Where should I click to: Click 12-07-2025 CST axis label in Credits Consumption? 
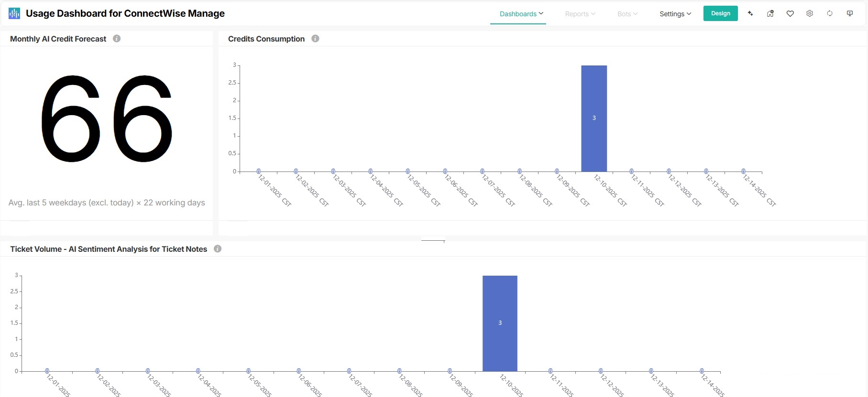(x=498, y=191)
